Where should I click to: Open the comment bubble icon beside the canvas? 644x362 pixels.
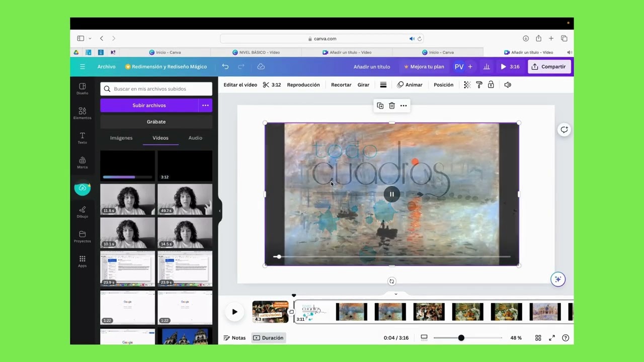click(x=564, y=130)
